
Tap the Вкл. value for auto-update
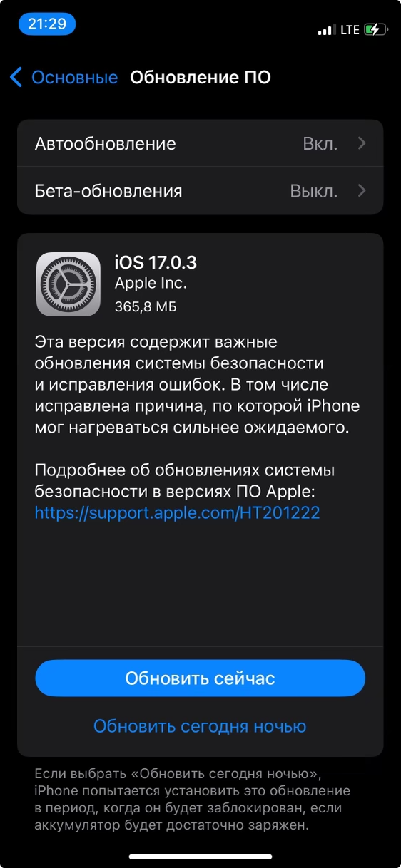[320, 143]
